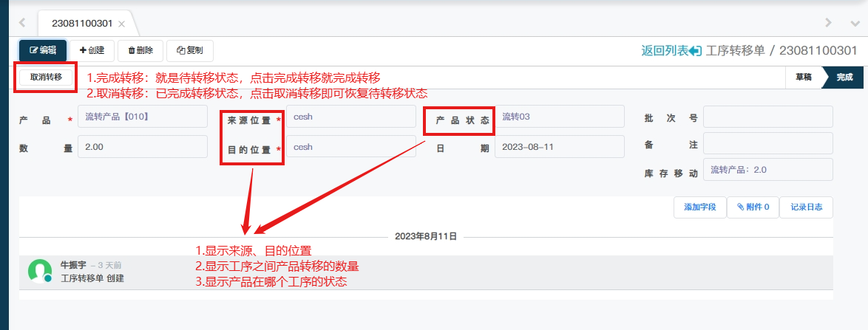Close the 23081100301 tab
Image resolution: width=868 pixels, height=330 pixels.
point(122,24)
